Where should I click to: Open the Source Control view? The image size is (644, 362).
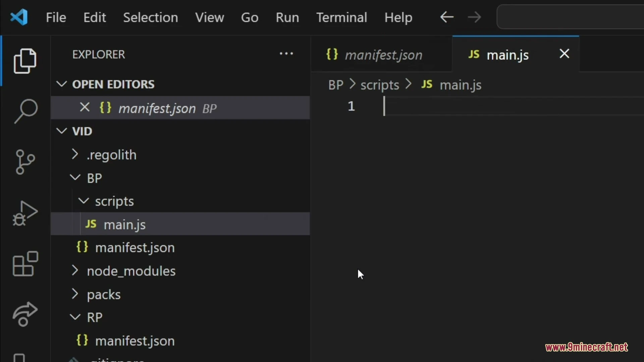coord(25,162)
